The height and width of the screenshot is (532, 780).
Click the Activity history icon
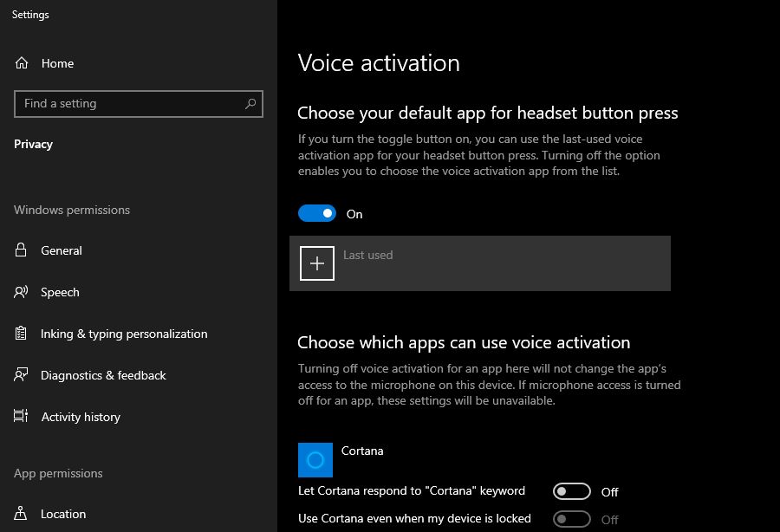[x=21, y=416]
